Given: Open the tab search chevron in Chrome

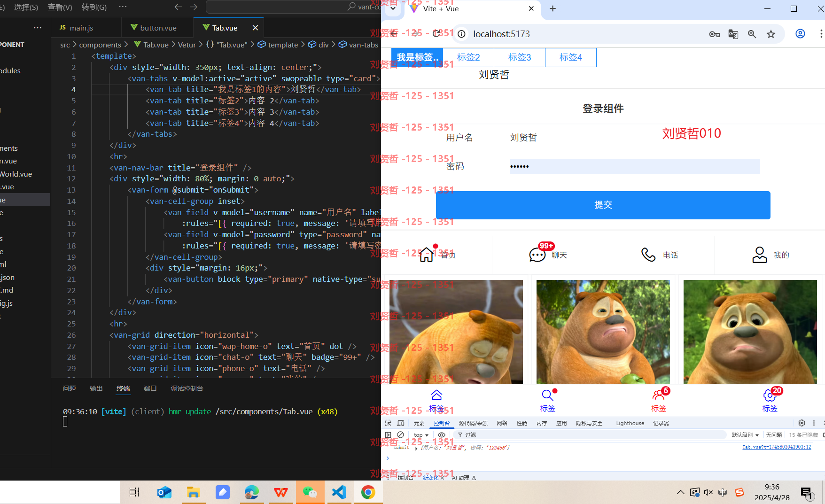Looking at the screenshot, I should click(x=393, y=8).
